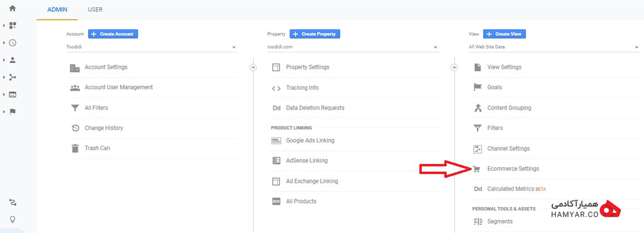The image size is (644, 233).
Task: Click the All Filters funnel icon
Action: 75,108
